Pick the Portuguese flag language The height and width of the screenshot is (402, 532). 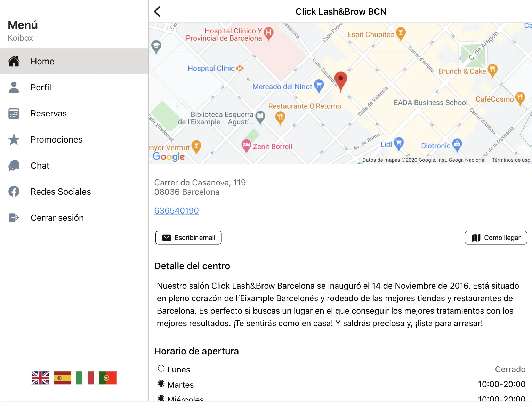[108, 378]
